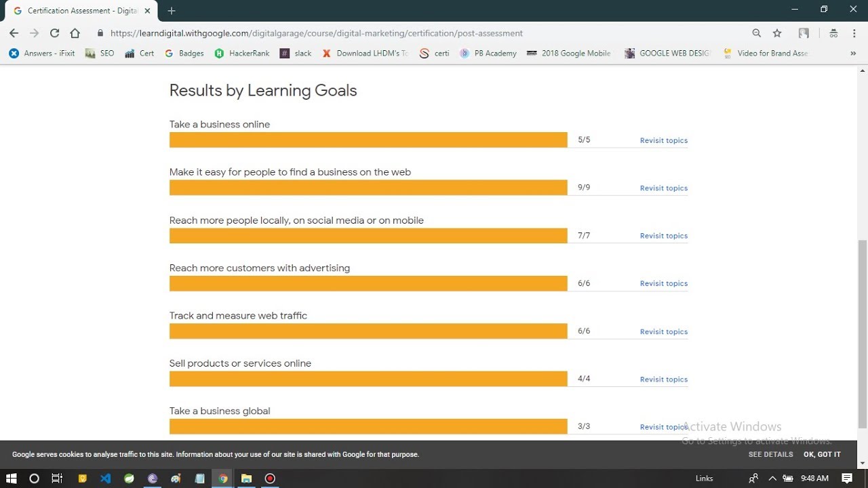This screenshot has width=868, height=488.
Task: Click OK, GOT IT on cookie banner
Action: (822, 454)
